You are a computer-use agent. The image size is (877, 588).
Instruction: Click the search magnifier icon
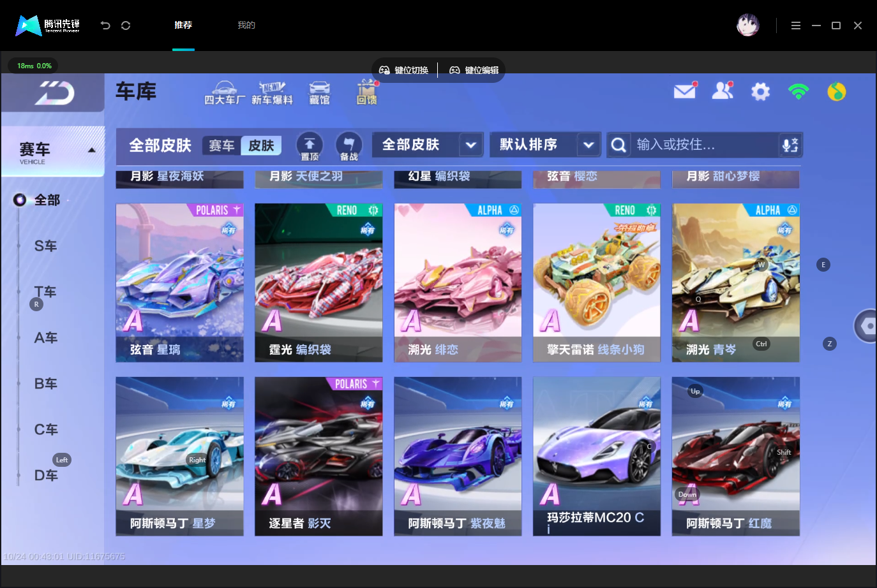(618, 145)
